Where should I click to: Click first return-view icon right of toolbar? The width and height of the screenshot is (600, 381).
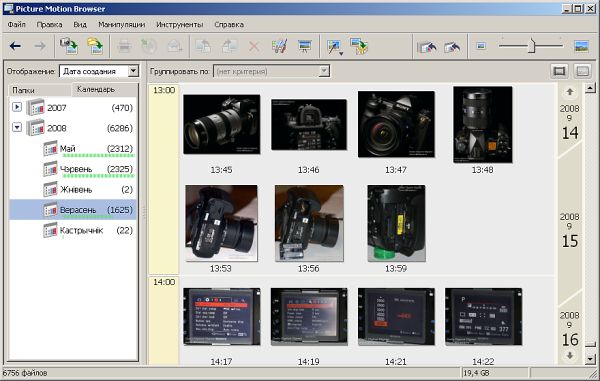(427, 47)
